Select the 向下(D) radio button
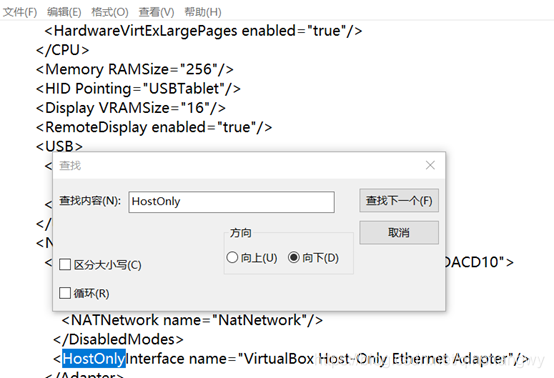554x378 pixels. 294,257
